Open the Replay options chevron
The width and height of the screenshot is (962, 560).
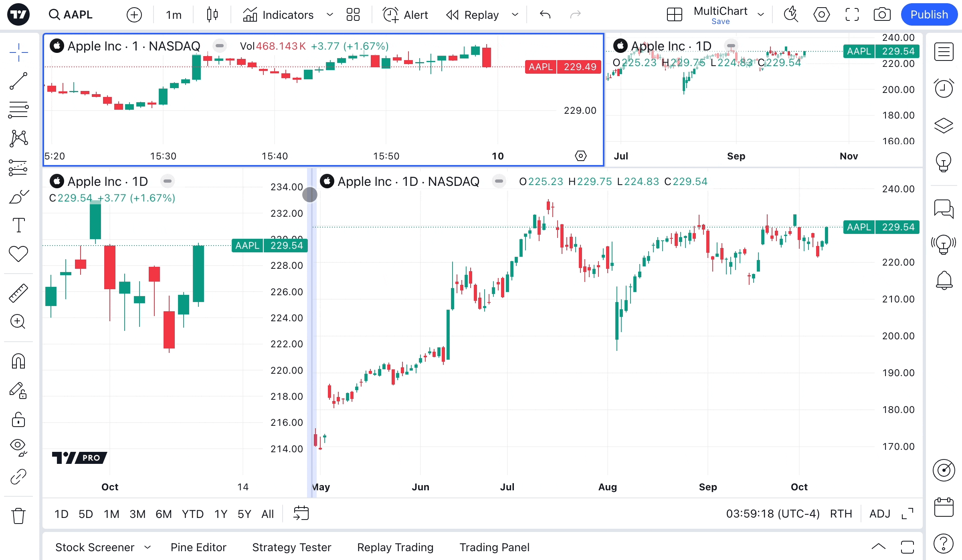click(515, 15)
